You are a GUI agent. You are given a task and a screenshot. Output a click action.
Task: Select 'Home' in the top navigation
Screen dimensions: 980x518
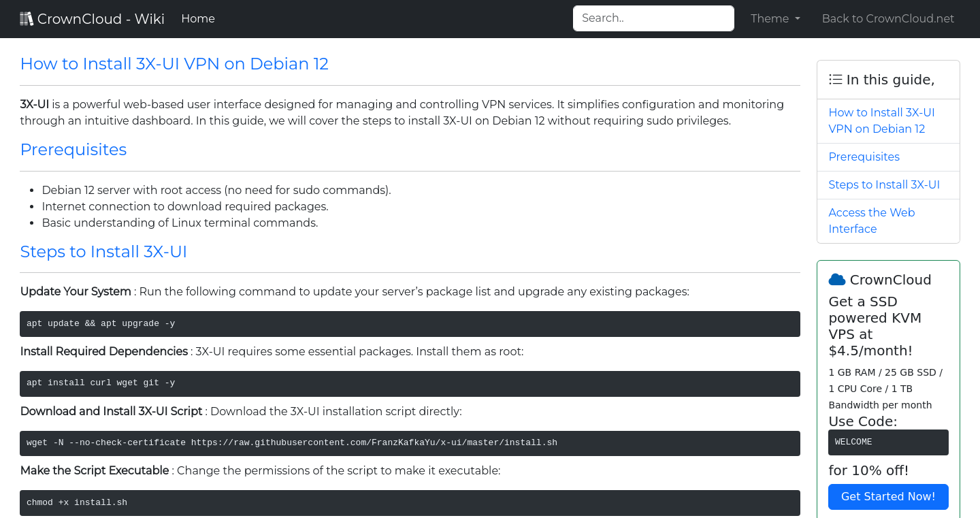(x=197, y=18)
